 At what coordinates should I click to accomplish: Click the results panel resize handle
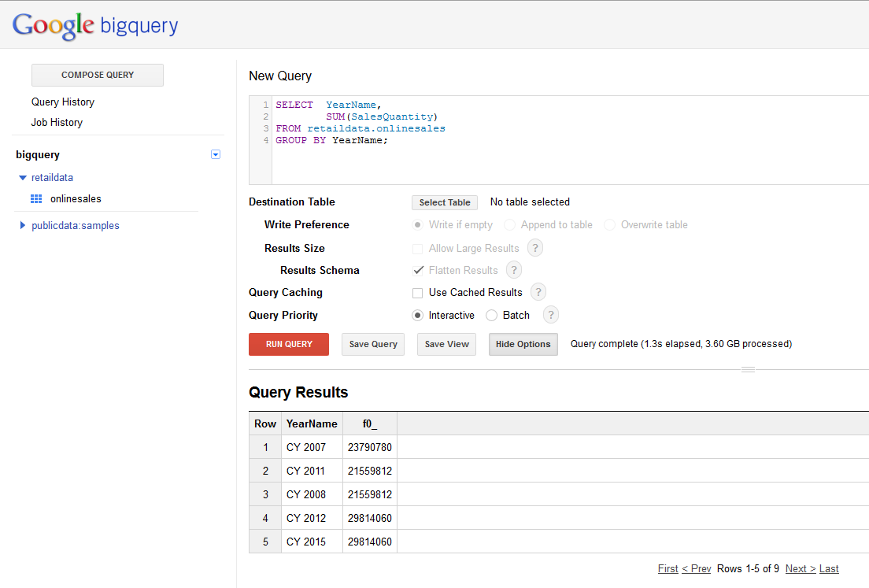[748, 368]
